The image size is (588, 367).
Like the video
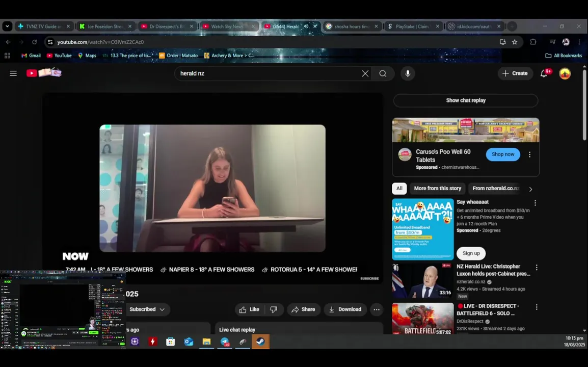pos(250,309)
